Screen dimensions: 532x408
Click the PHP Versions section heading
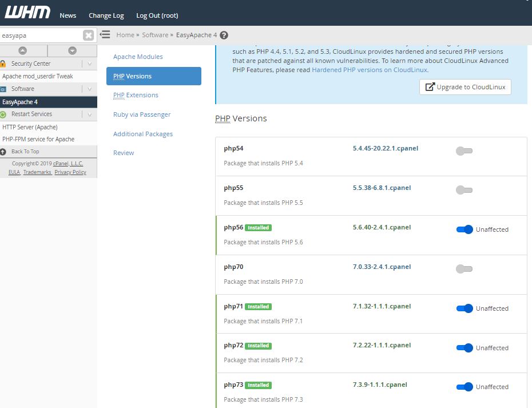coord(241,118)
